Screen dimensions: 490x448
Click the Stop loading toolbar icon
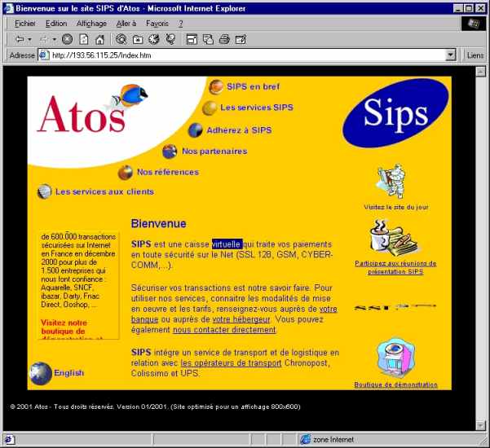tap(67, 39)
